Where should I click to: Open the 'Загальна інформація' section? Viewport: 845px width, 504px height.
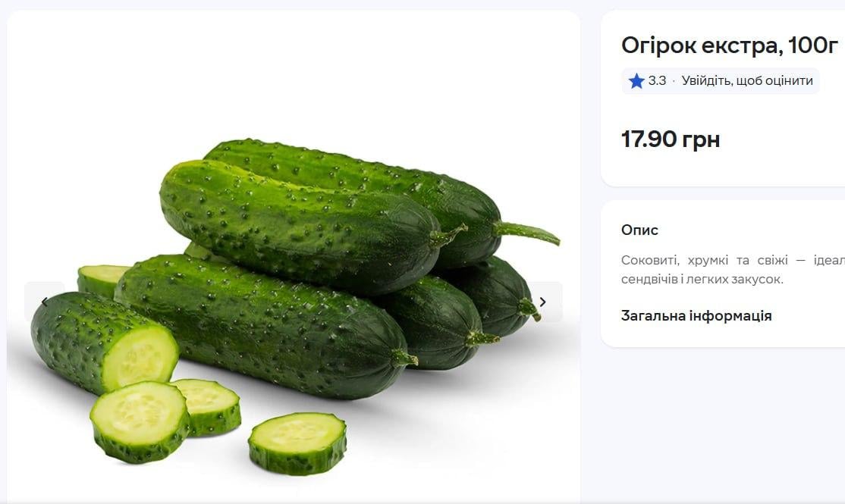696,316
